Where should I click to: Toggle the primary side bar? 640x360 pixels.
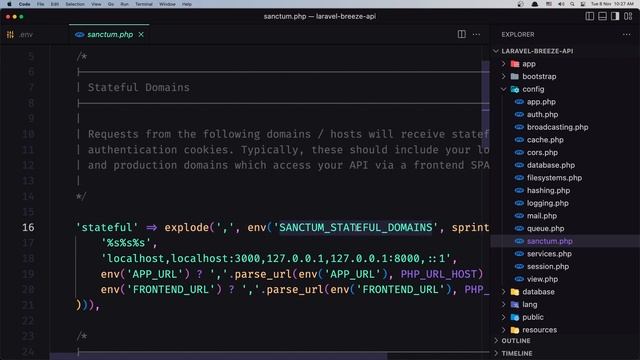pos(589,16)
